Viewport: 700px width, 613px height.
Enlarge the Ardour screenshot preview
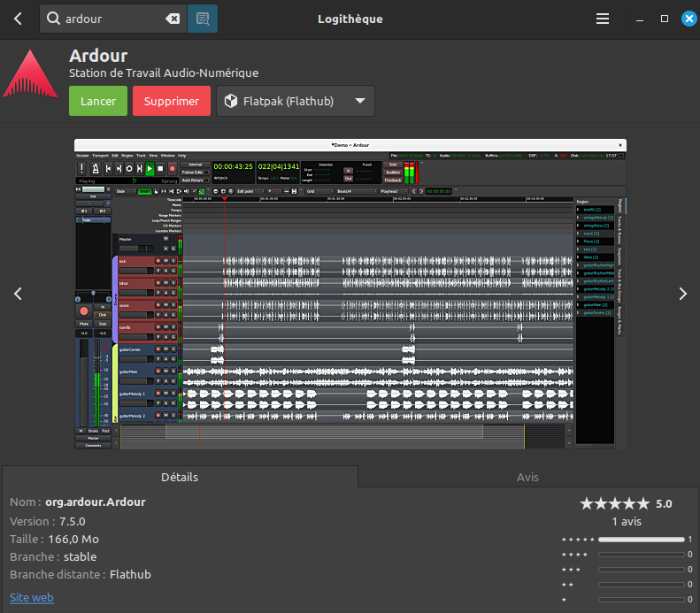[x=350, y=294]
